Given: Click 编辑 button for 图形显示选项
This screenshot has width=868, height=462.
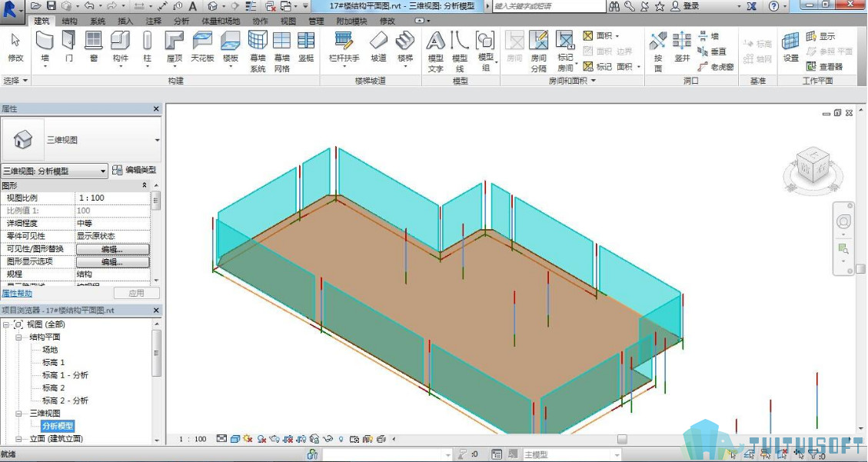Looking at the screenshot, I should click(112, 261).
